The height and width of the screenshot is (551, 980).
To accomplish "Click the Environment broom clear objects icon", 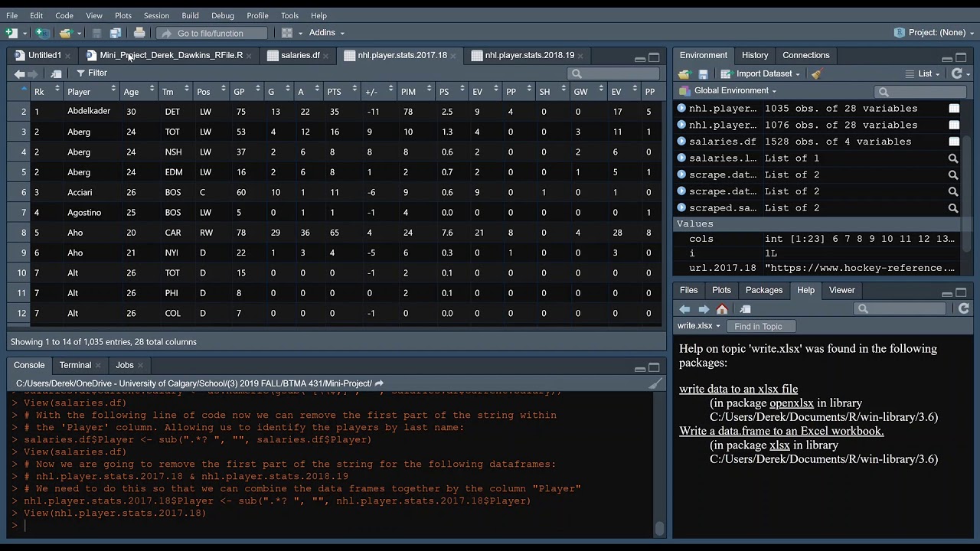I will point(816,73).
